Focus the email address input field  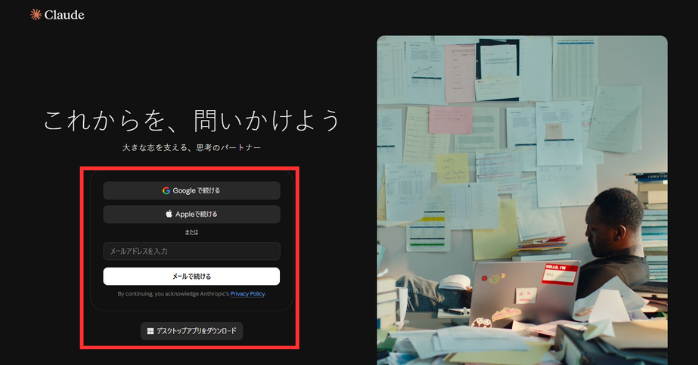point(191,251)
